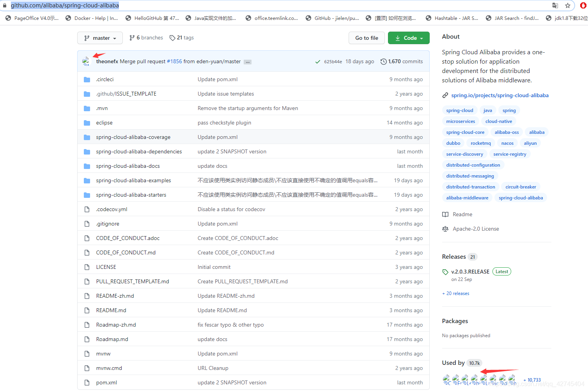Click the green checkmark status icon
Image resolution: width=588 pixels, height=391 pixels.
pos(318,62)
